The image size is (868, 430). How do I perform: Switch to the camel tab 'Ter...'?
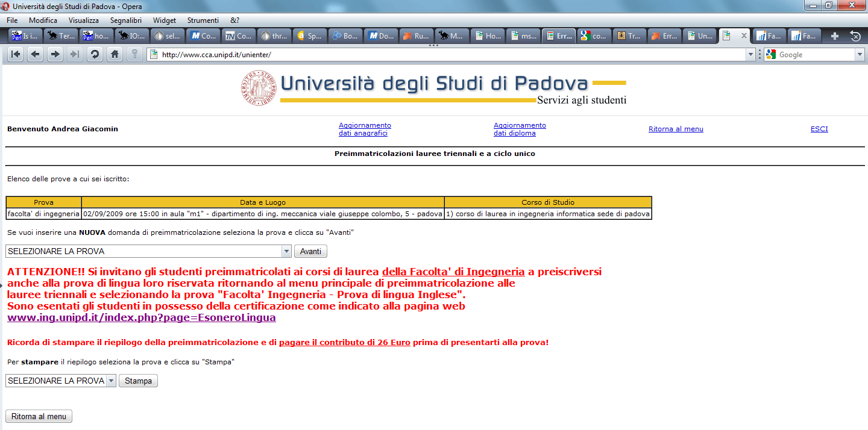(x=61, y=36)
